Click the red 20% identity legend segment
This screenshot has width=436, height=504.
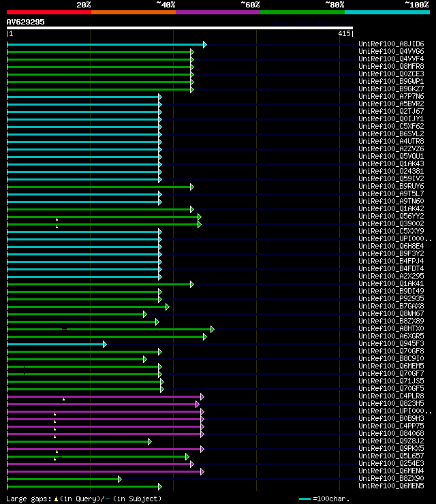click(49, 12)
